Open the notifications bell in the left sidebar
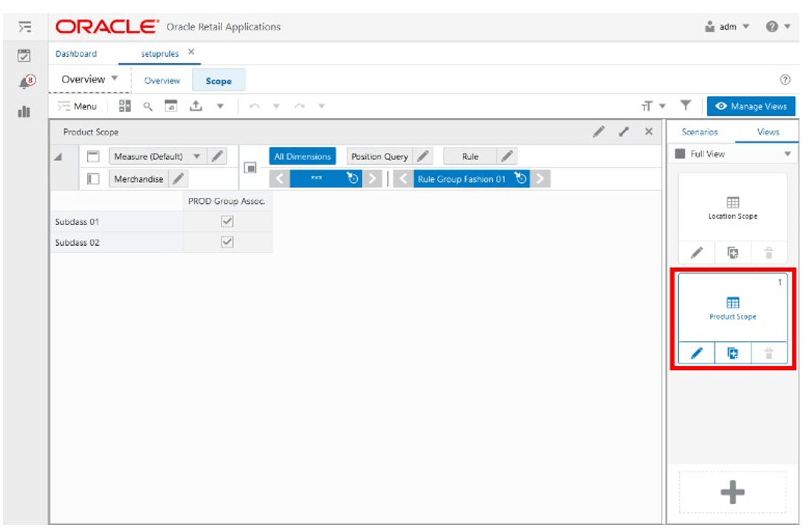The image size is (812, 530). point(23,80)
